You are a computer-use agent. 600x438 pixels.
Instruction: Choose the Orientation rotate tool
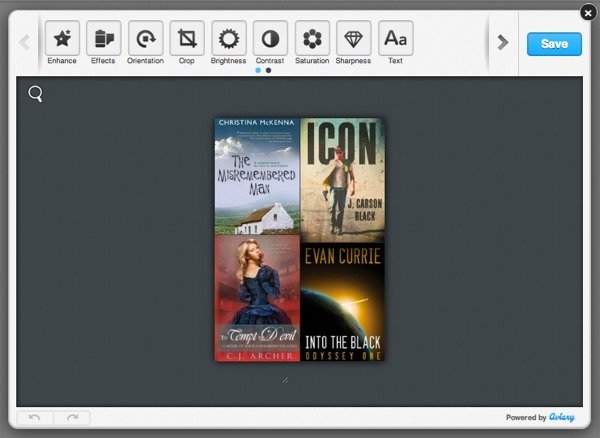145,38
